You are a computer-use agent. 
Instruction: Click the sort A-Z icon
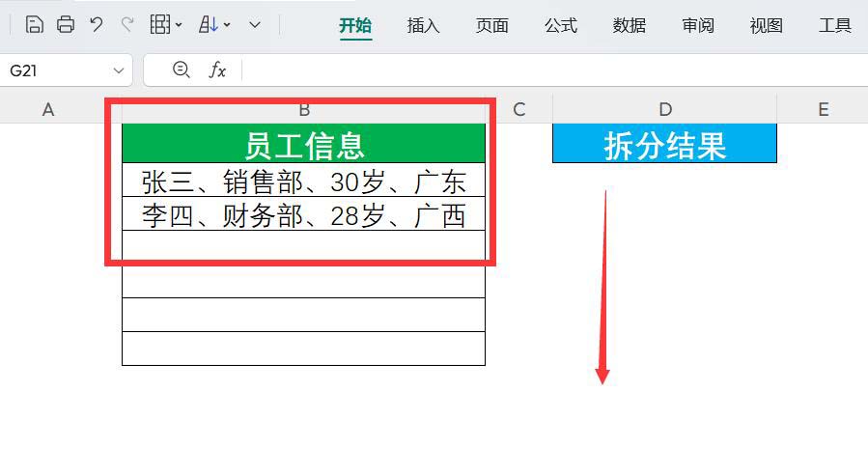coord(209,25)
